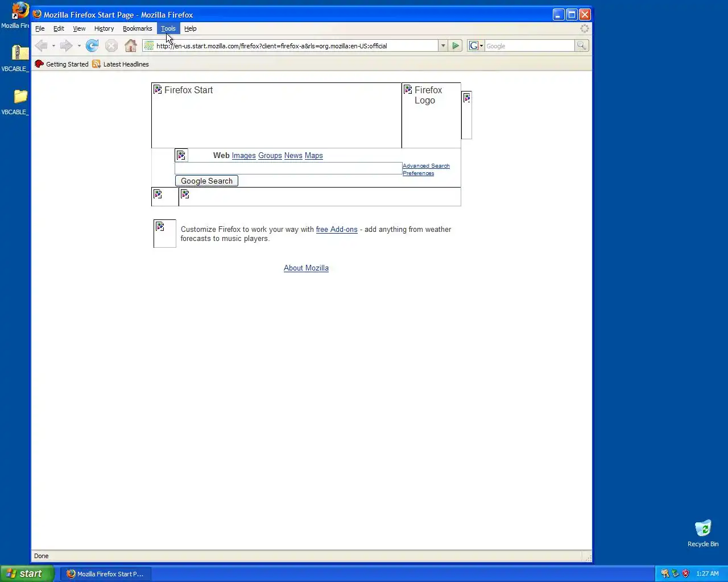Follow the News link
The height and width of the screenshot is (582, 728).
coord(293,156)
